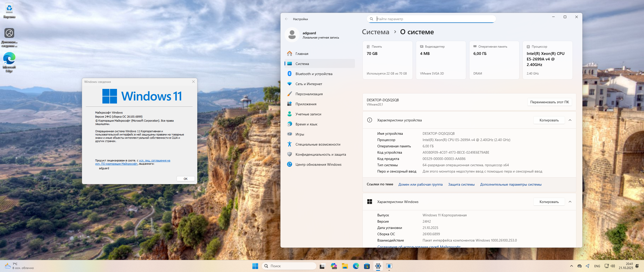Select Игры in settings sidebar
This screenshot has width=644, height=272.
(300, 134)
